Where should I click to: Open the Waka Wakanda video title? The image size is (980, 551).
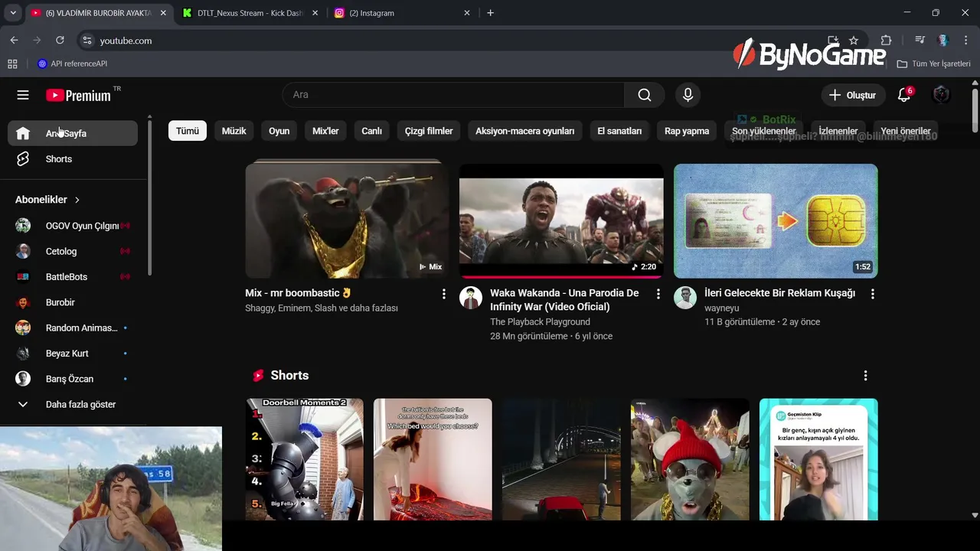pyautogui.click(x=564, y=300)
